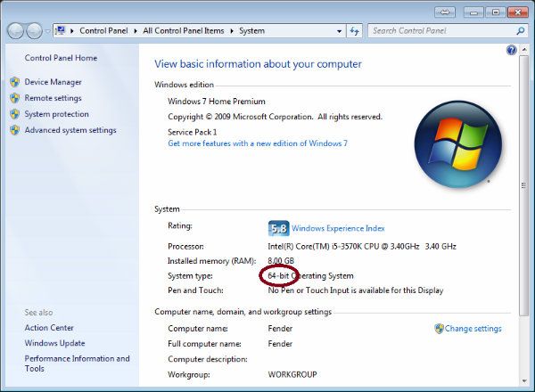Click Change settings link
Image resolution: width=535 pixels, height=392 pixels.
tap(473, 329)
